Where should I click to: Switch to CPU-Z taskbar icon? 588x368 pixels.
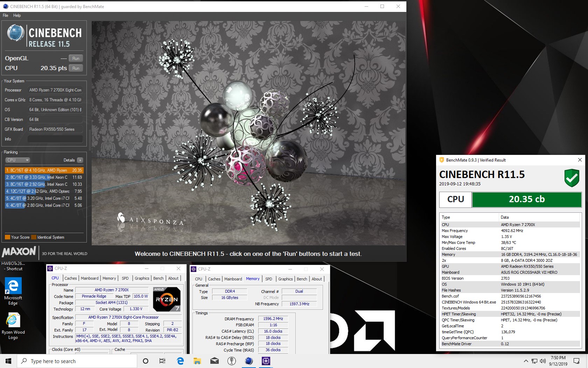click(266, 361)
